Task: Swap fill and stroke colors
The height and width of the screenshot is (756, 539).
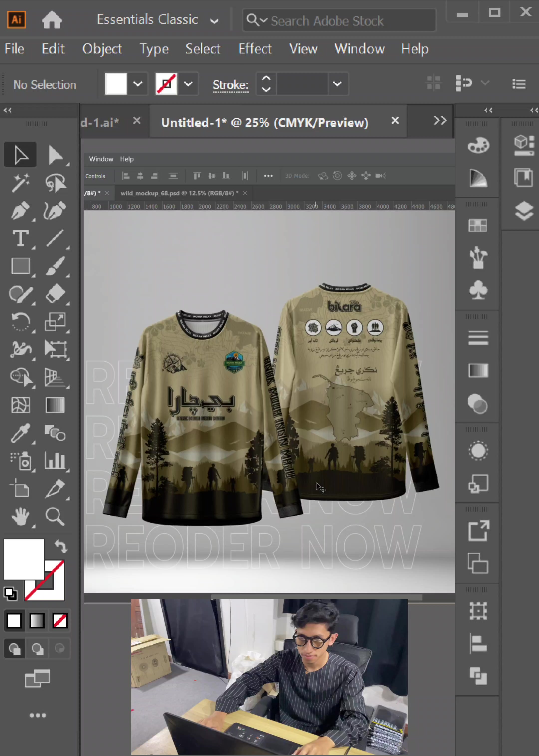Action: point(61,547)
